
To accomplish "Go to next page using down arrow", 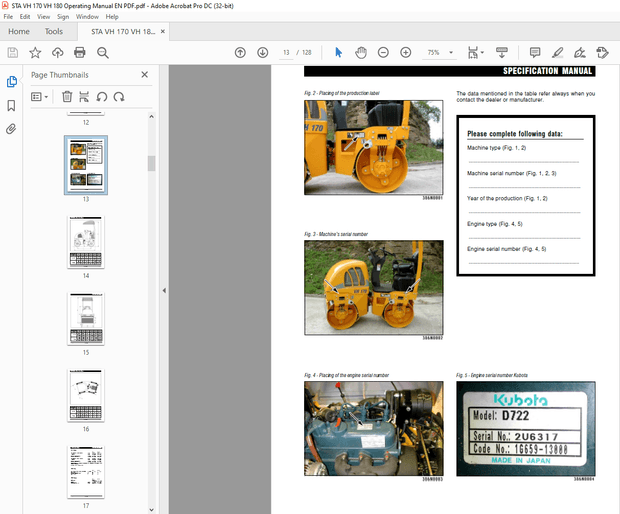I will point(262,52).
